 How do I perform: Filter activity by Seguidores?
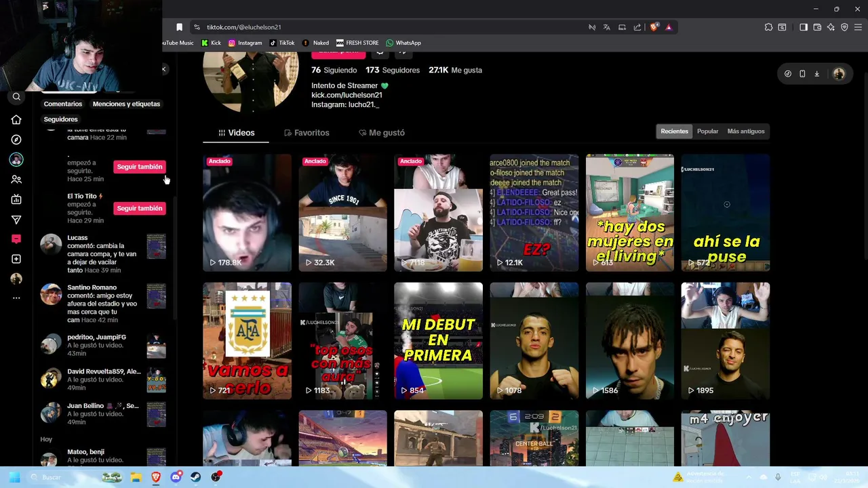(61, 119)
